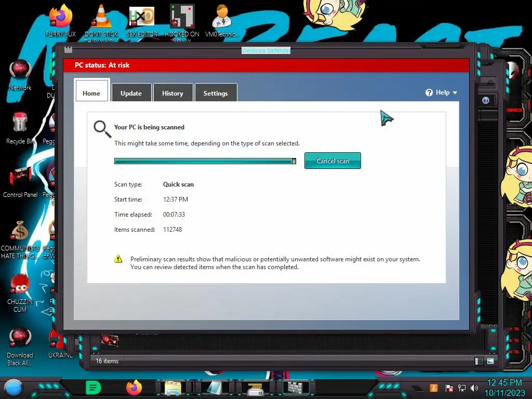Switch to the Home tab

(x=91, y=90)
